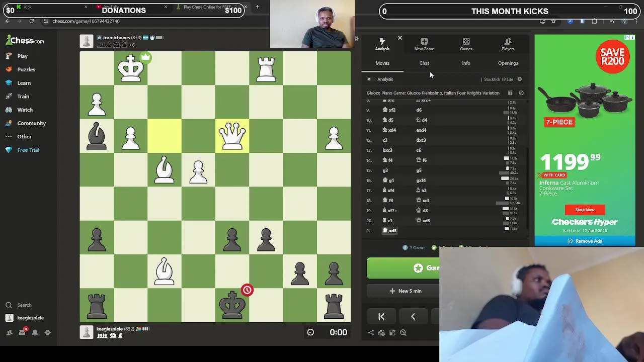This screenshot has width=644, height=362.
Task: Click Remove Ads link
Action: click(x=585, y=241)
